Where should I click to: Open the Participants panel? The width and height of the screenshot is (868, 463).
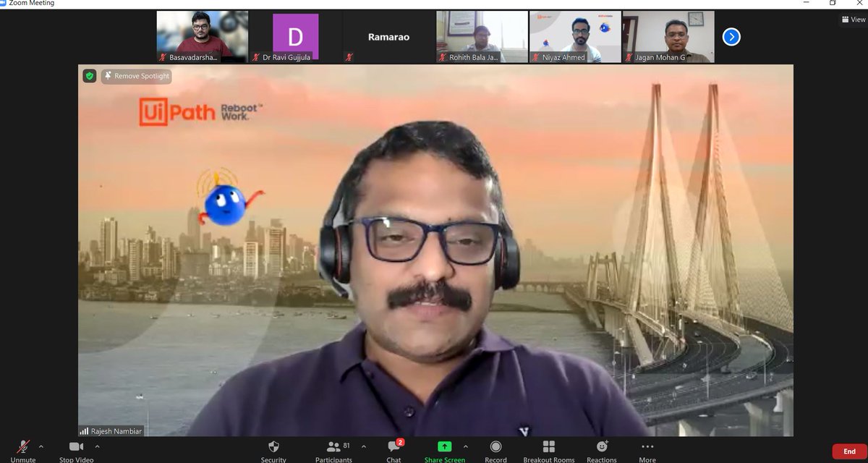click(333, 450)
